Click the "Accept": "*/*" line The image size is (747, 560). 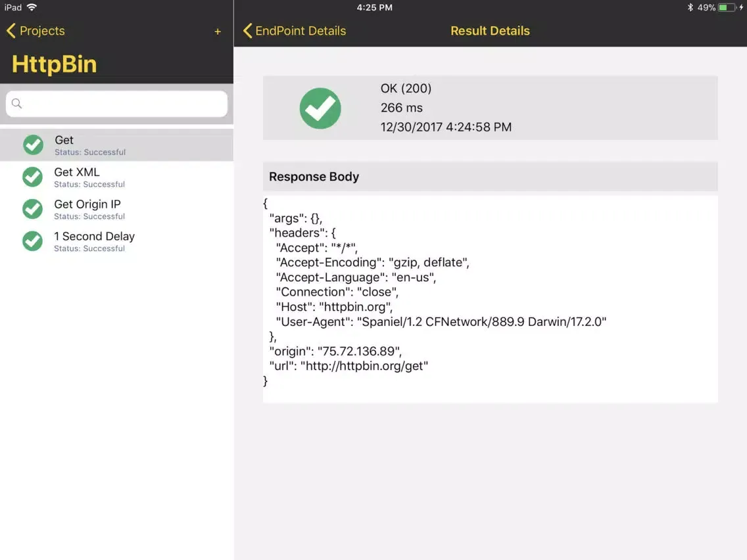316,248
